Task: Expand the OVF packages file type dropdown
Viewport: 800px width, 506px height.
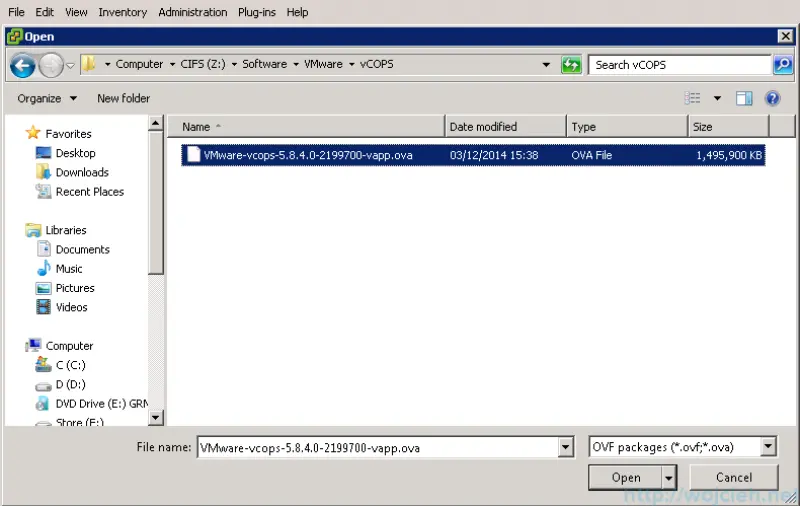Action: tap(768, 447)
